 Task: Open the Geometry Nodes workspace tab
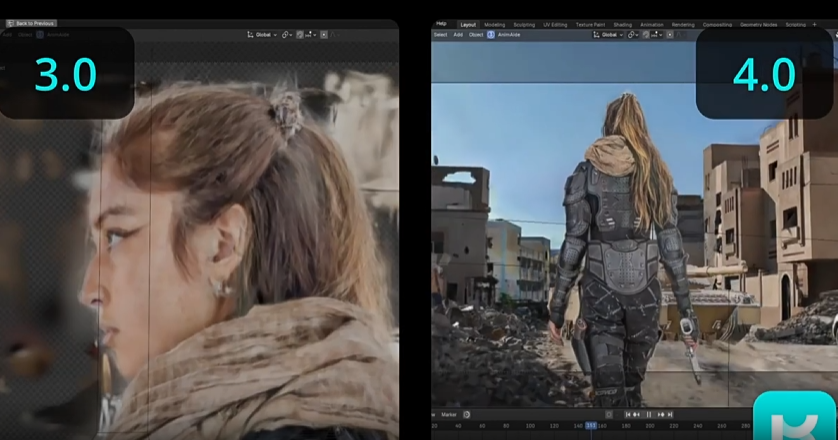[758, 24]
